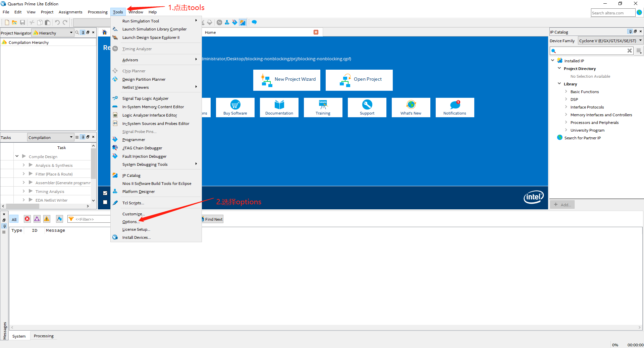The width and height of the screenshot is (644, 348).
Task: Click the Open Project button
Action: [359, 80]
